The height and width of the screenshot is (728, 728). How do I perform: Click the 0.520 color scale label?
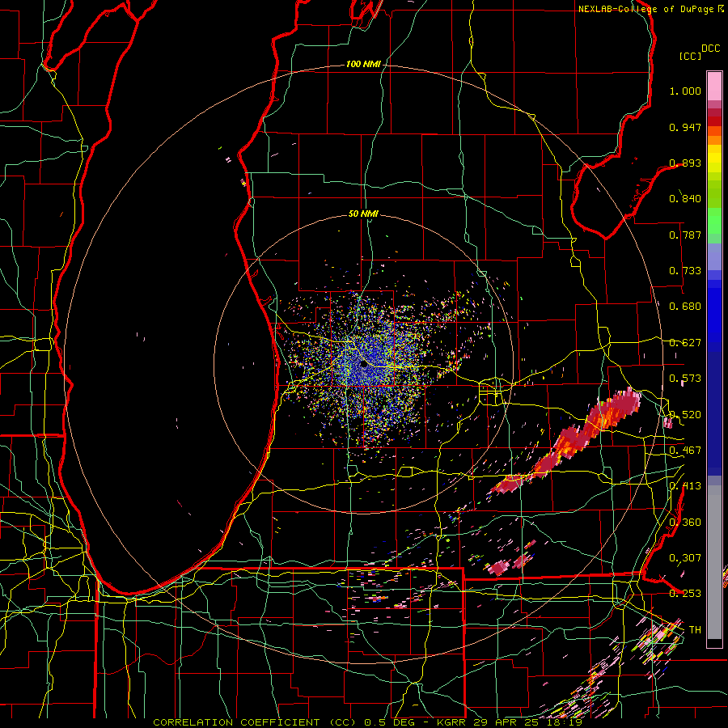coord(685,415)
